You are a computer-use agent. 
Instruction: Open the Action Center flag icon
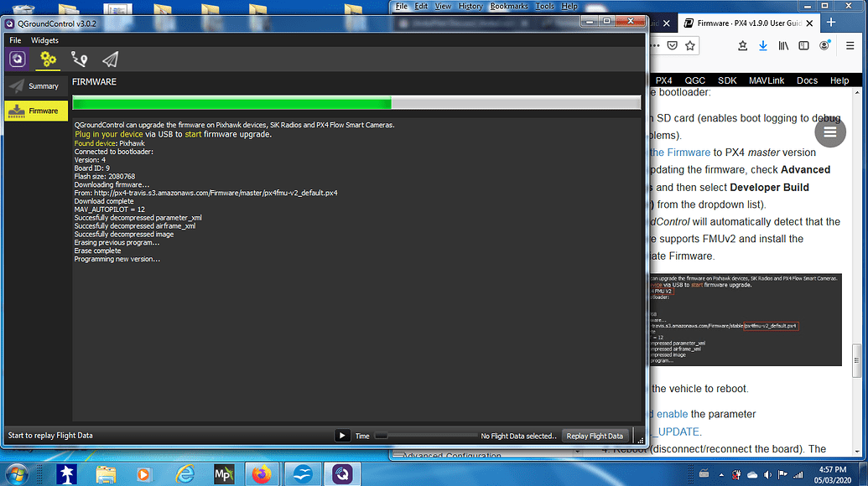click(782, 475)
